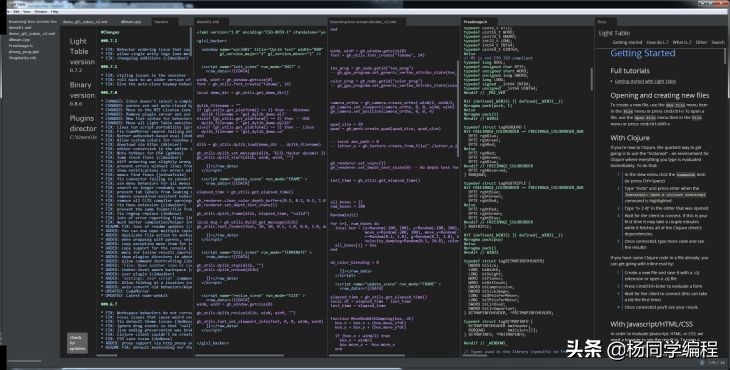Follow the Getting started with Light Table link

[x=645, y=81]
